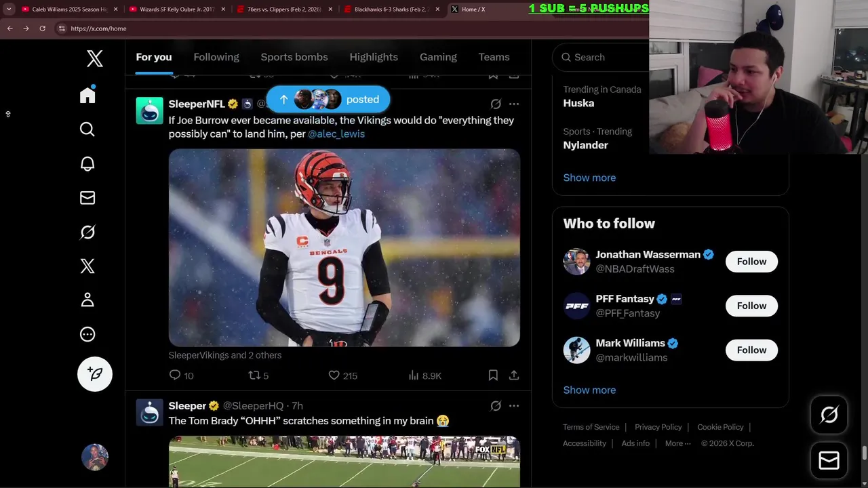Open more options on SleeperNFL post
This screenshot has width=868, height=488.
[x=514, y=104]
